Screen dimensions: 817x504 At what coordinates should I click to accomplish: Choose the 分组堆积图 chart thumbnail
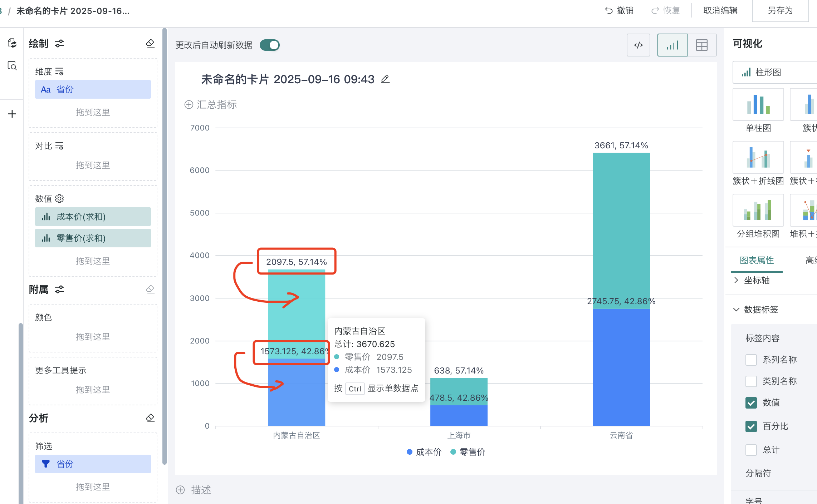(x=758, y=210)
